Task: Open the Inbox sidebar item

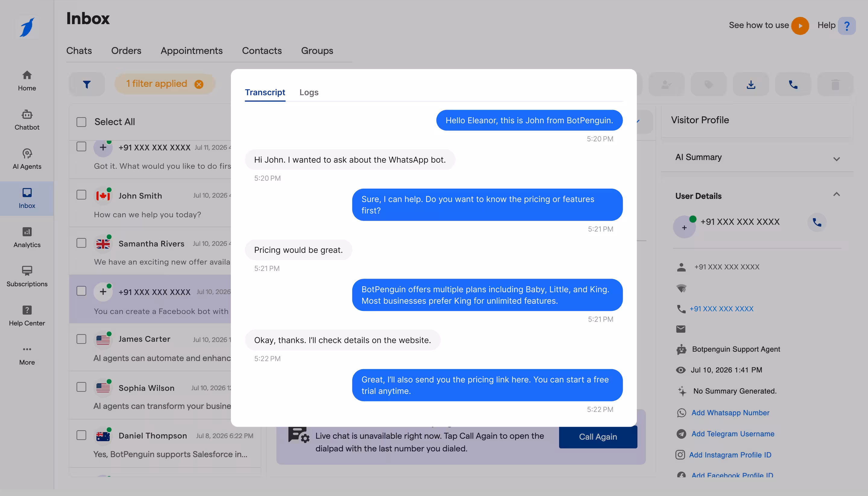Action: (27, 198)
